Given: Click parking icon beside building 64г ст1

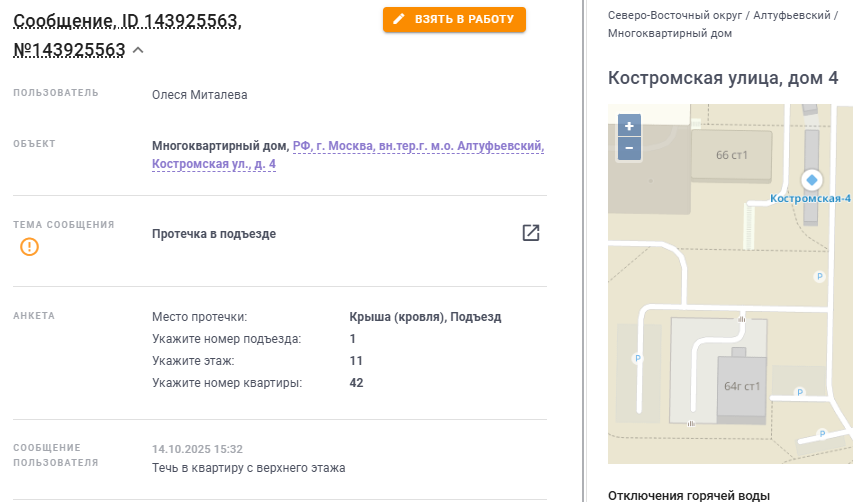Looking at the screenshot, I should click(799, 394).
